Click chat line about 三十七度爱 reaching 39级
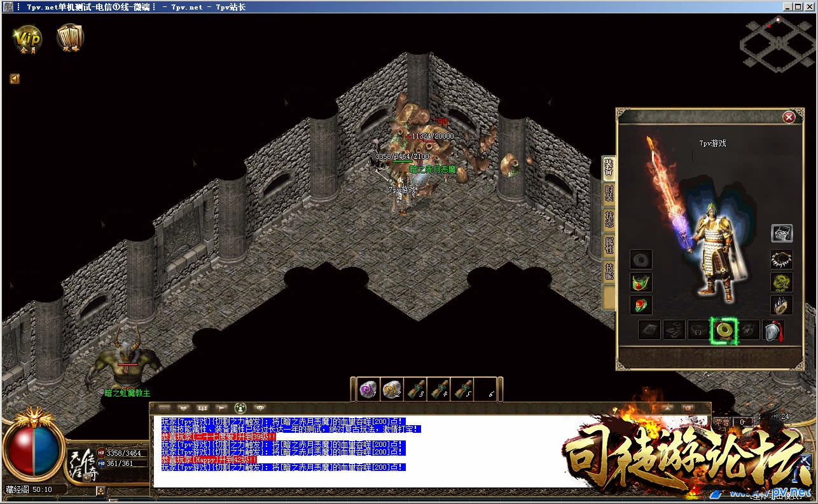Screen dimensions: 818x504 point(218,437)
